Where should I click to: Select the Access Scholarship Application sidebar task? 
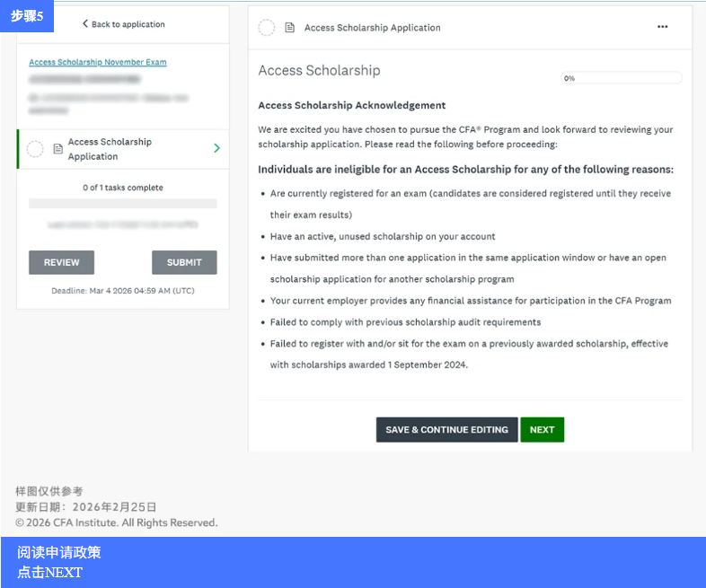coord(110,149)
